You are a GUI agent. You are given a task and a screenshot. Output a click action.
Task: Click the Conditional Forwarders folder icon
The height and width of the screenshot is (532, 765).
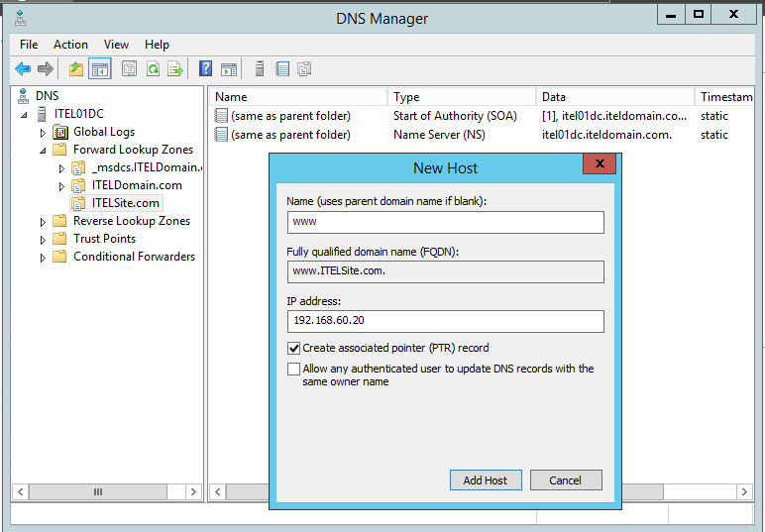[x=59, y=256]
